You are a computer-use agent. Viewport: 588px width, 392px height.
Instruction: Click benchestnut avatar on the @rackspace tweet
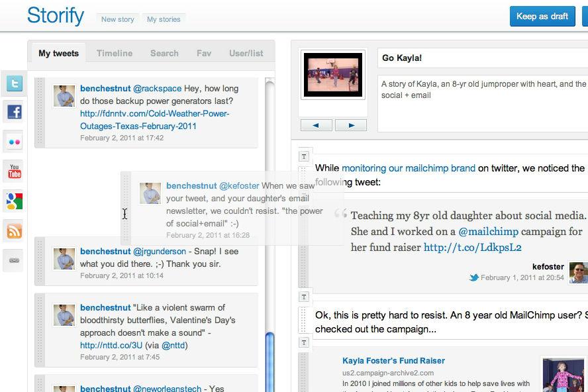(x=64, y=96)
